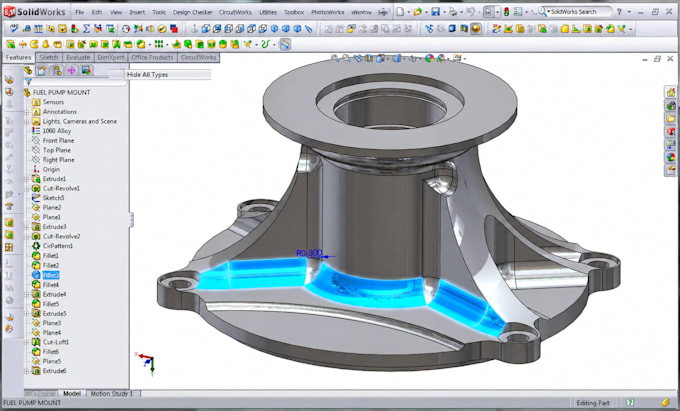The height and width of the screenshot is (411, 680).
Task: Select the 1060 Alloy material item
Action: [x=56, y=131]
